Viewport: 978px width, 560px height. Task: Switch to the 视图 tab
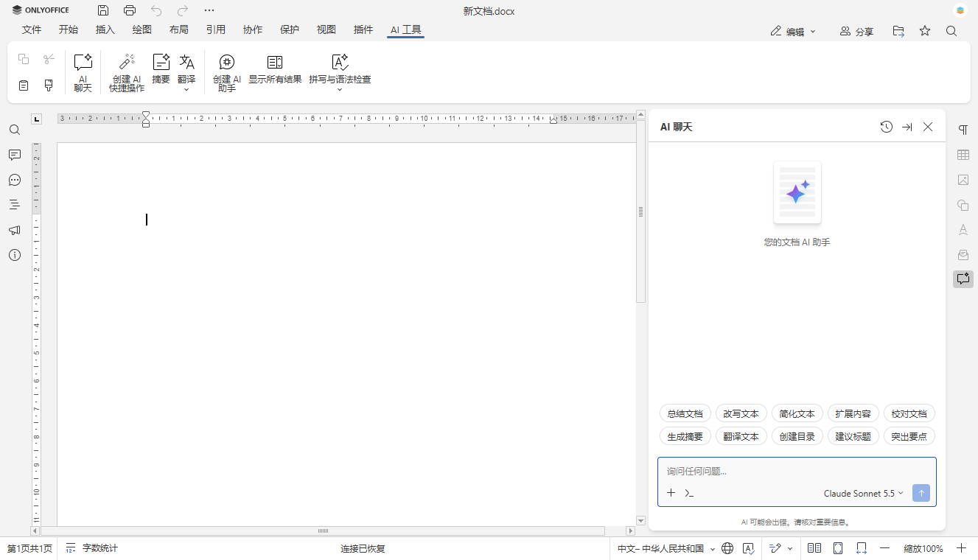click(326, 30)
